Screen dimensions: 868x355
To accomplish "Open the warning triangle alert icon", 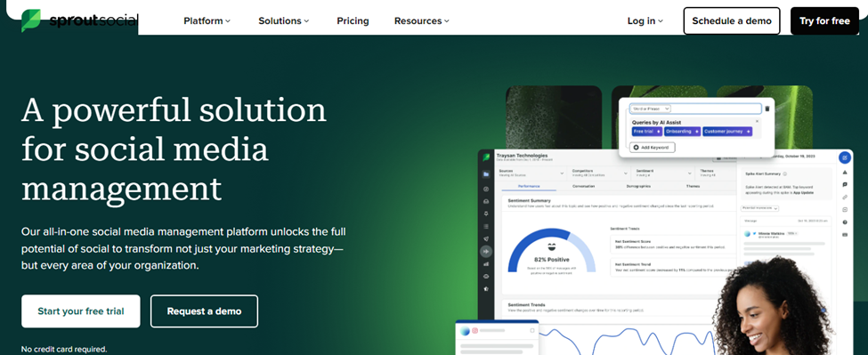I will 845,172.
